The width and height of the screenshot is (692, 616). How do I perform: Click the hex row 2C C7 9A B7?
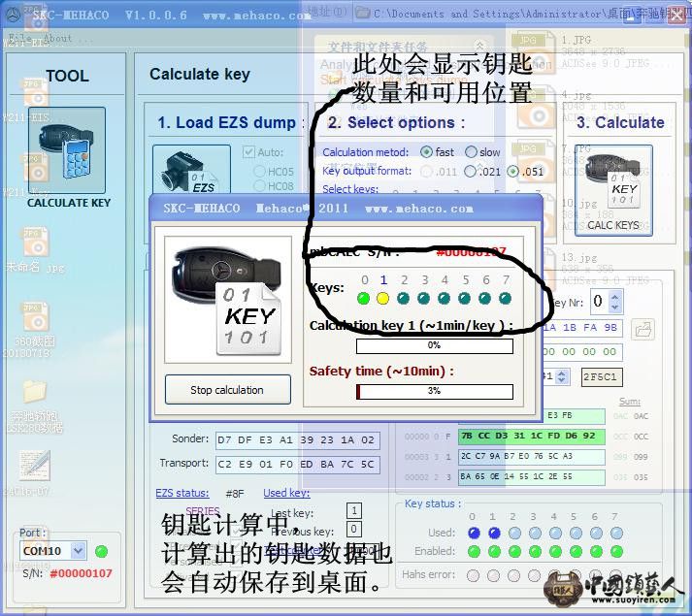531,457
